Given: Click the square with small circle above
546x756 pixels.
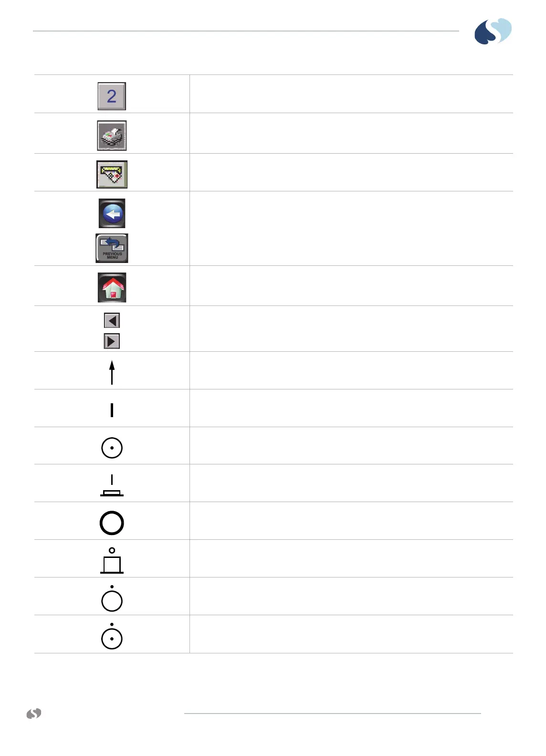Looking at the screenshot, I should point(112,560).
